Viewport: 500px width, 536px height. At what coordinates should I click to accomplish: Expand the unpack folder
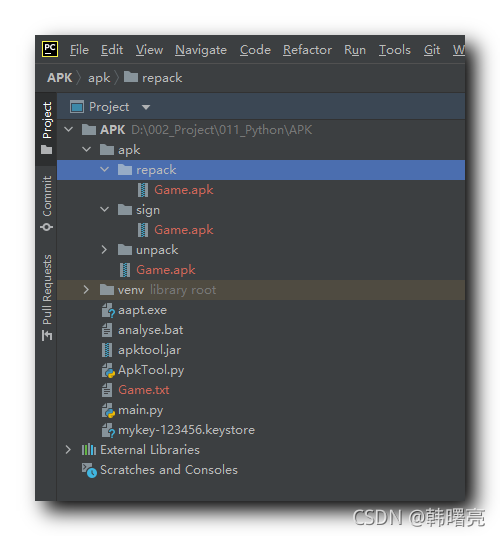click(x=105, y=250)
